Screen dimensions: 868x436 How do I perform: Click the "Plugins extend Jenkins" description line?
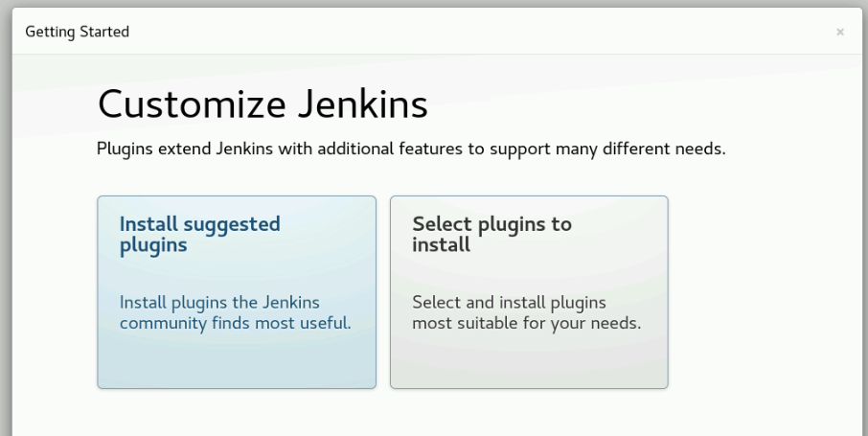[411, 150]
